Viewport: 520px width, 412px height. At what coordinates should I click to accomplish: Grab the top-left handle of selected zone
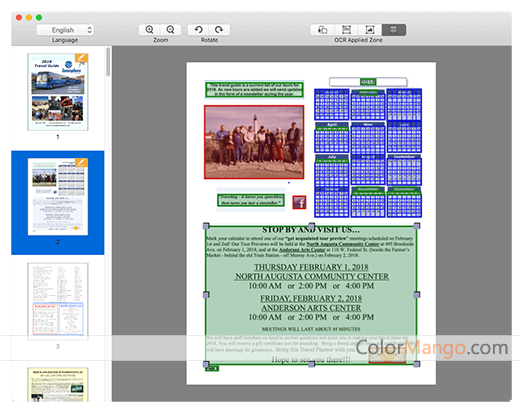(206, 226)
